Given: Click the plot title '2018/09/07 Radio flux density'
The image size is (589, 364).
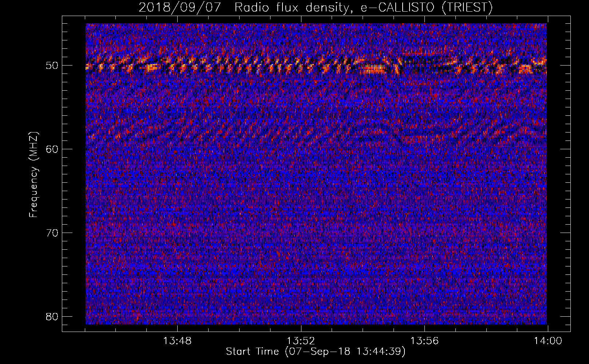Looking at the screenshot, I should click(x=315, y=8).
